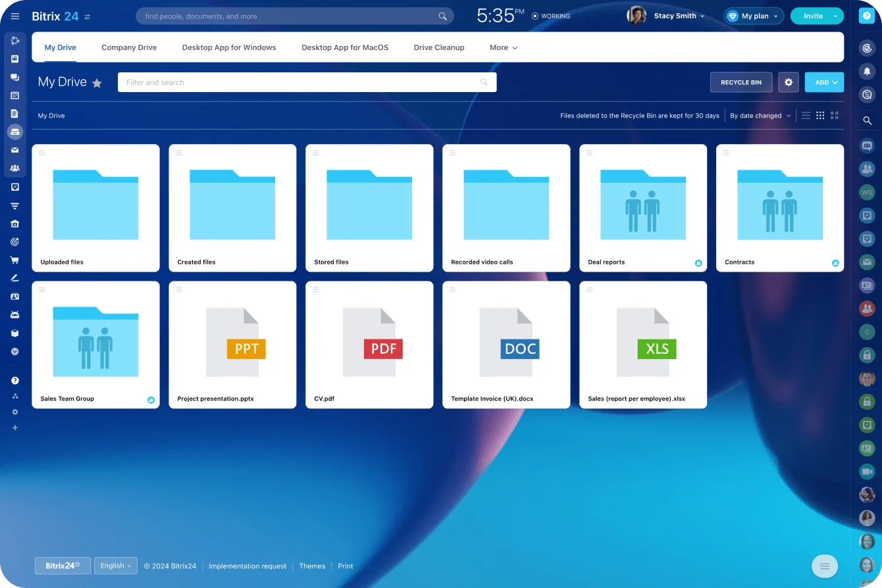The width and height of the screenshot is (882, 588).
Task: Click the drive settings gear button
Action: [x=789, y=82]
